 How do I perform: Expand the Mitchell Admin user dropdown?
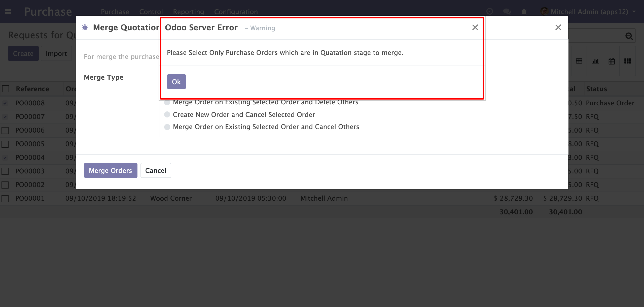pos(588,12)
